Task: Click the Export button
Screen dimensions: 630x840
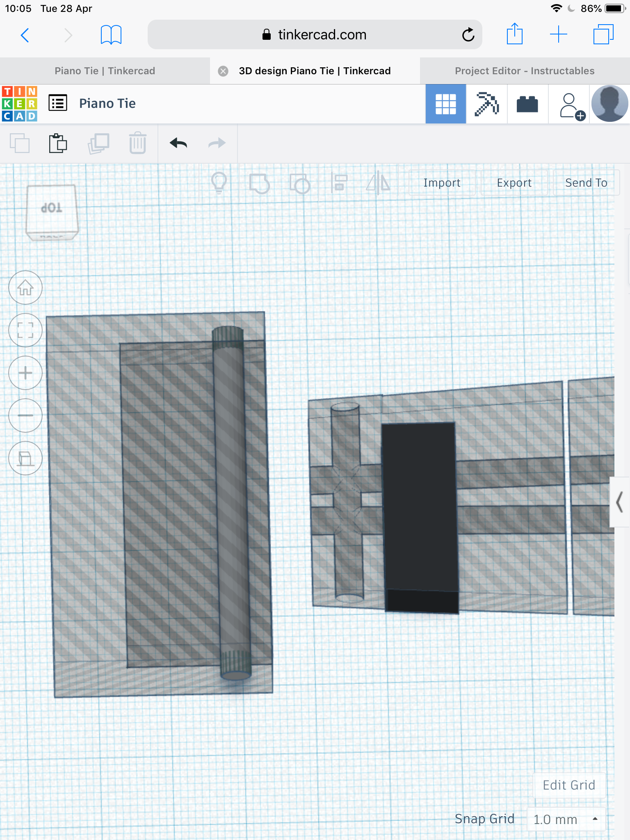Action: point(514,183)
